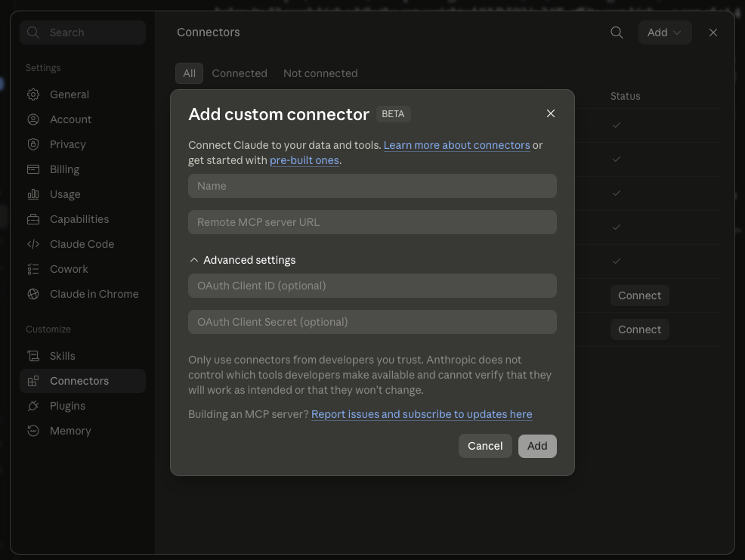Open Learn more about connectors link

(x=456, y=145)
